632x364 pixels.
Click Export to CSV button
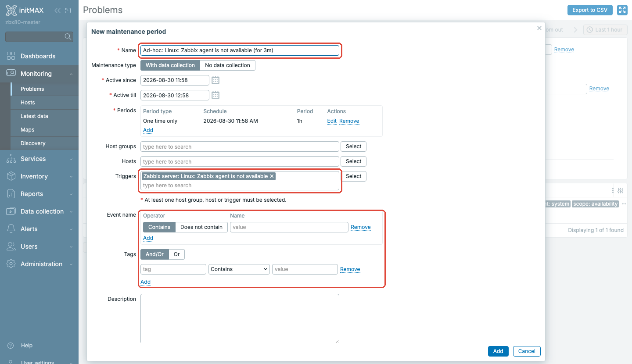click(x=590, y=10)
